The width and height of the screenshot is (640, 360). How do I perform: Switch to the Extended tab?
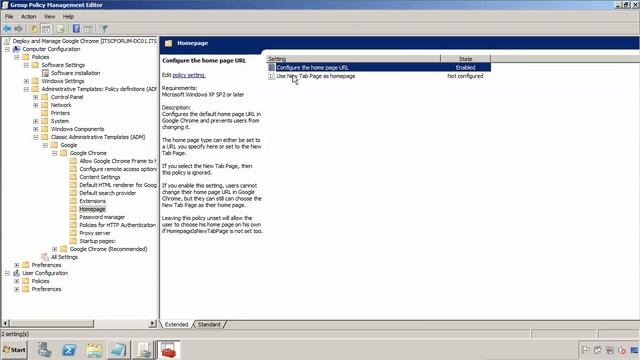pos(176,324)
